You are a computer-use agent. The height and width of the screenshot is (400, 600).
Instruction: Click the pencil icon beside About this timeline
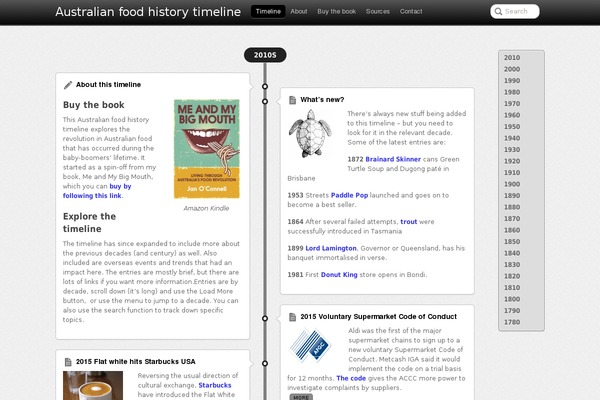point(68,85)
